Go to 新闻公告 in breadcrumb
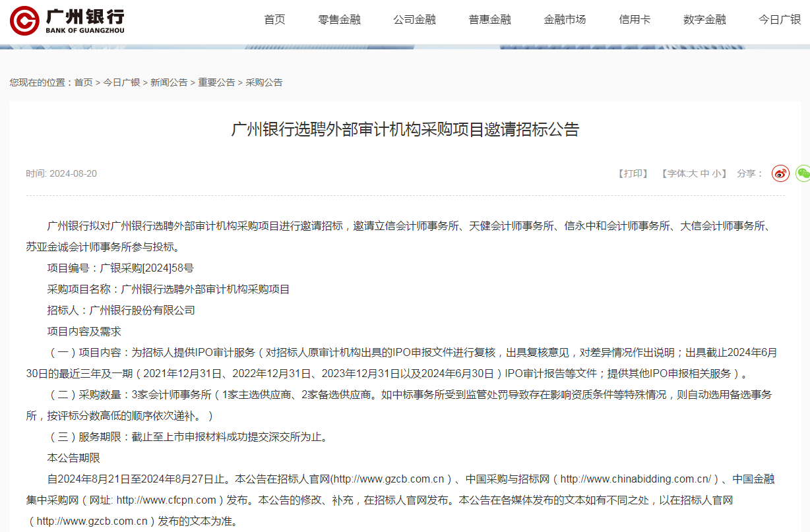This screenshot has height=532, width=810. 169,82
